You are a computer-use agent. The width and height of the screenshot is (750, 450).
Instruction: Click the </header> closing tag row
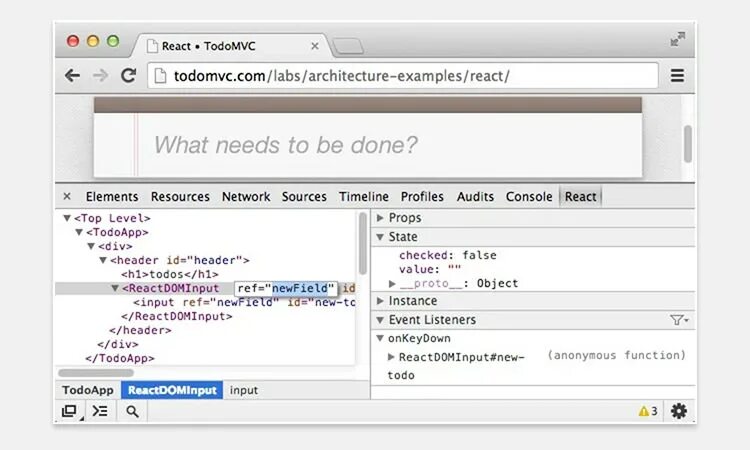(140, 330)
